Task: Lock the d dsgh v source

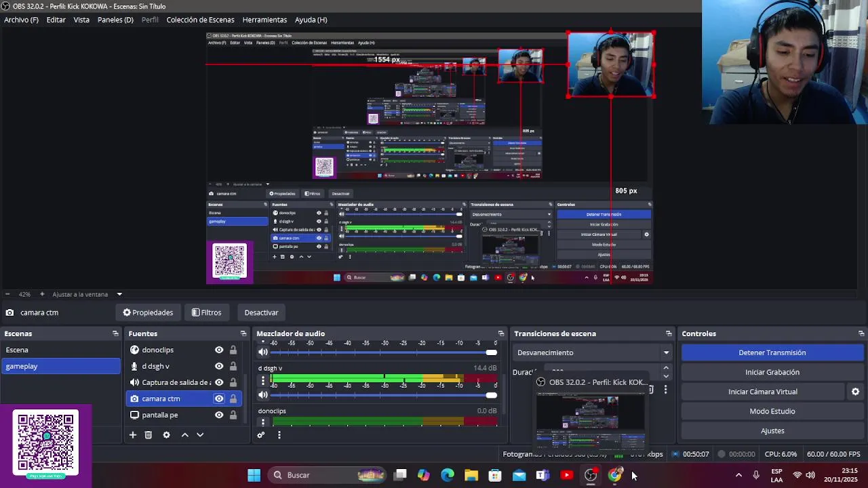Action: click(233, 366)
